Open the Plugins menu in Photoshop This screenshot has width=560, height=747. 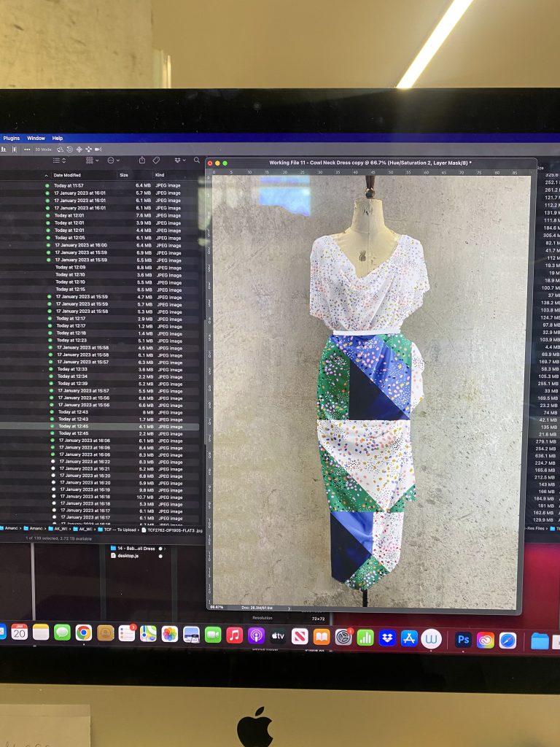[x=12, y=138]
